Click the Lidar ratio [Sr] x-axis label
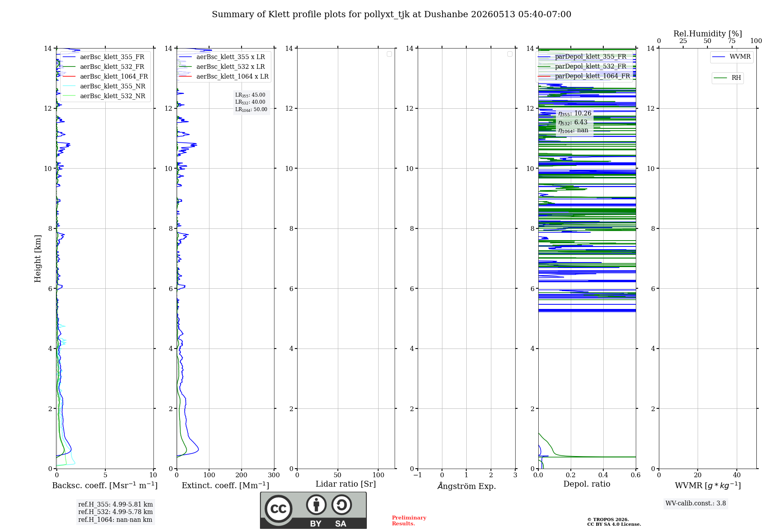The width and height of the screenshot is (783, 532). click(346, 484)
